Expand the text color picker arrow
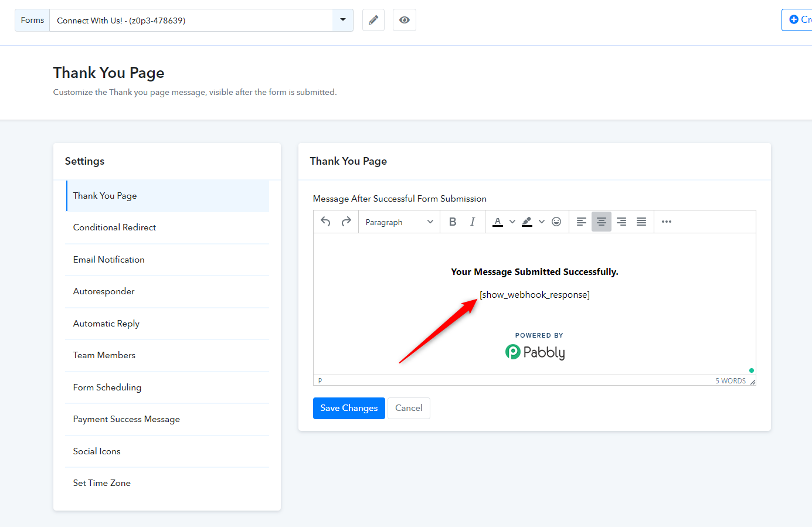 click(512, 222)
